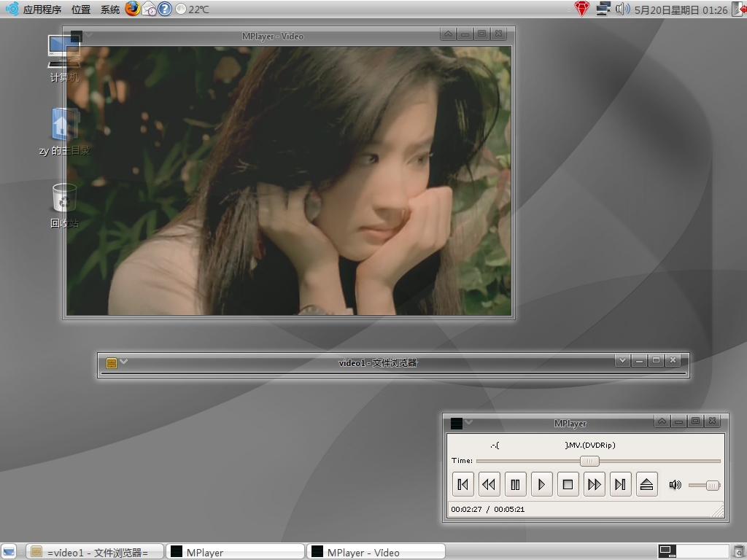This screenshot has width=747, height=560.
Task: Click the elapsed time 00:02:27 readout
Action: 466,509
